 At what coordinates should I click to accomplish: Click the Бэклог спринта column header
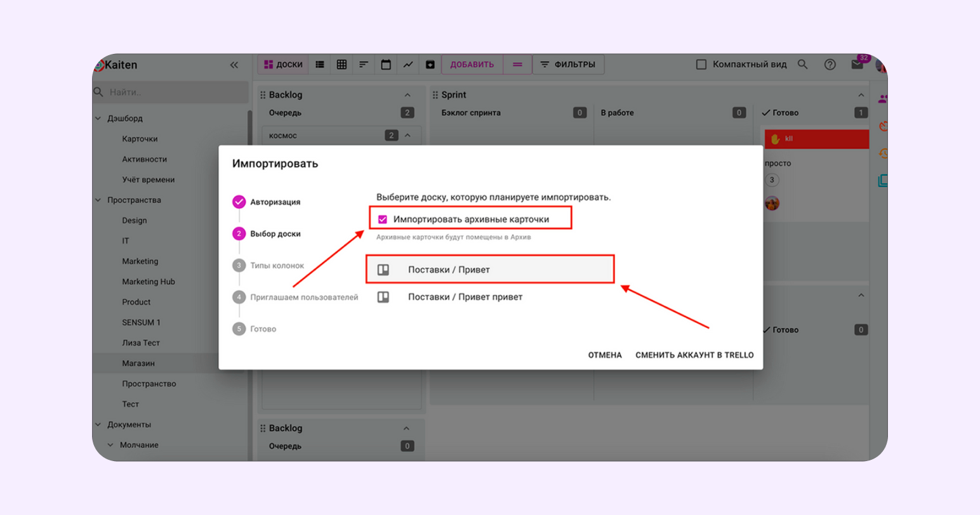[x=471, y=113]
